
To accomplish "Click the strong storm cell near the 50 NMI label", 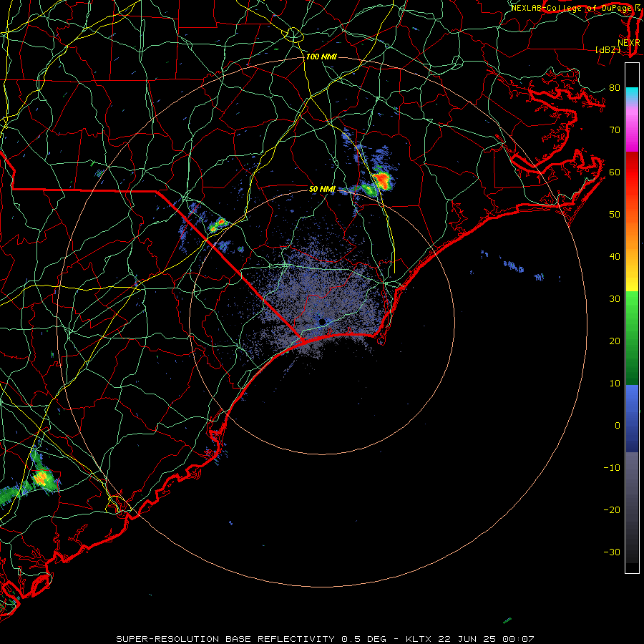I will (382, 180).
